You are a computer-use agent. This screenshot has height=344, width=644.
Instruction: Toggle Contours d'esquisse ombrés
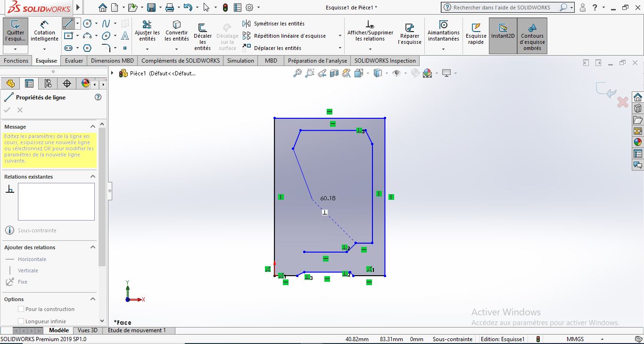coord(532,36)
